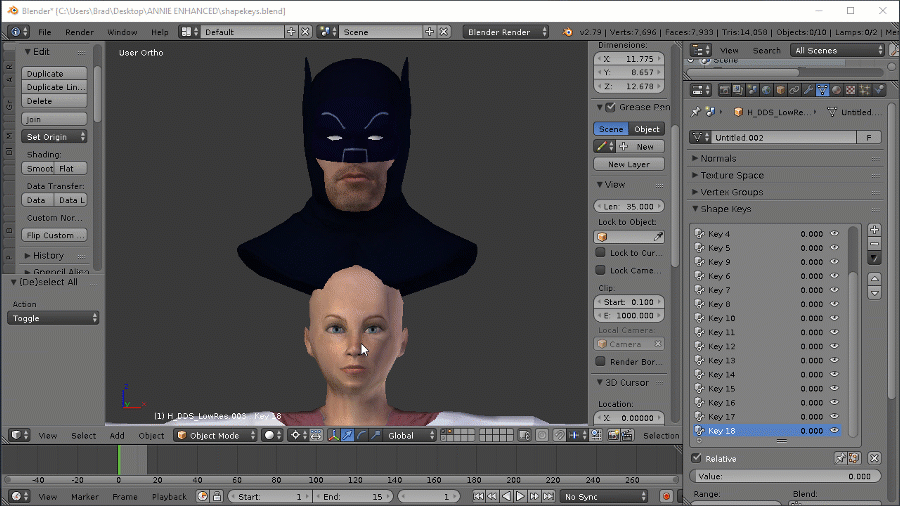Click the shape key Value slider
Image resolution: width=900 pixels, height=506 pixels.
coord(783,476)
